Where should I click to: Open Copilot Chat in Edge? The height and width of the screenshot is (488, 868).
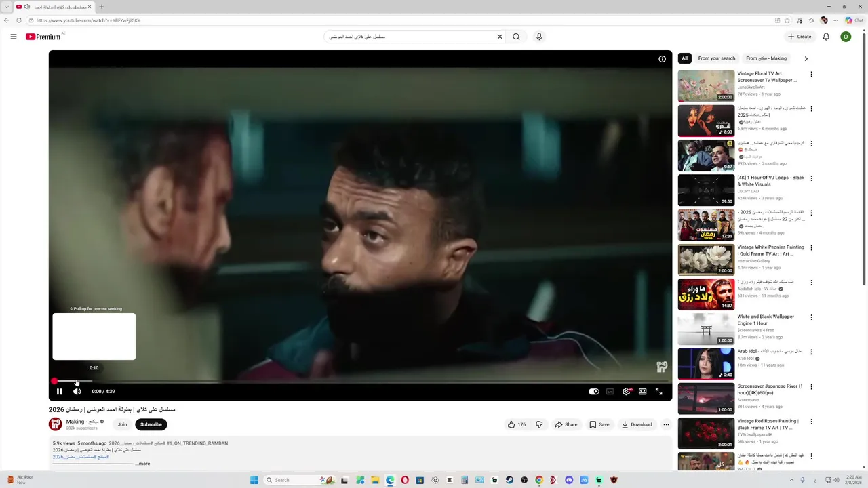tap(853, 20)
